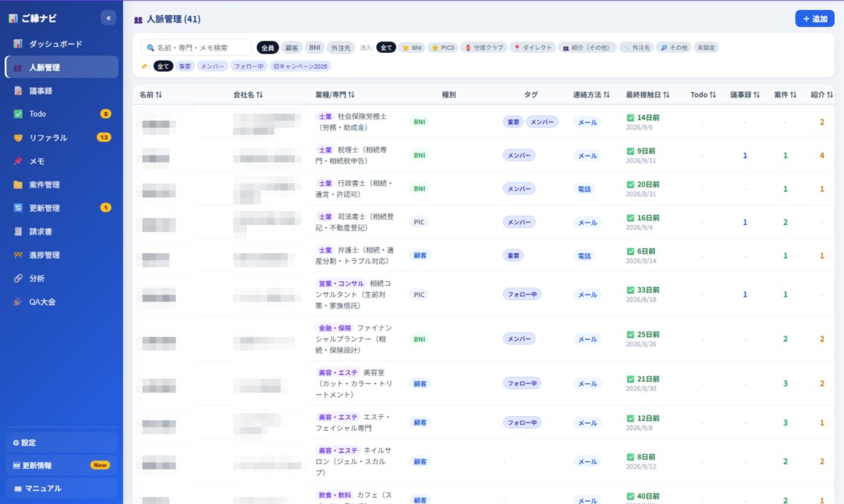Select the 顧客 type filter chip
The image size is (844, 504).
pyautogui.click(x=292, y=48)
